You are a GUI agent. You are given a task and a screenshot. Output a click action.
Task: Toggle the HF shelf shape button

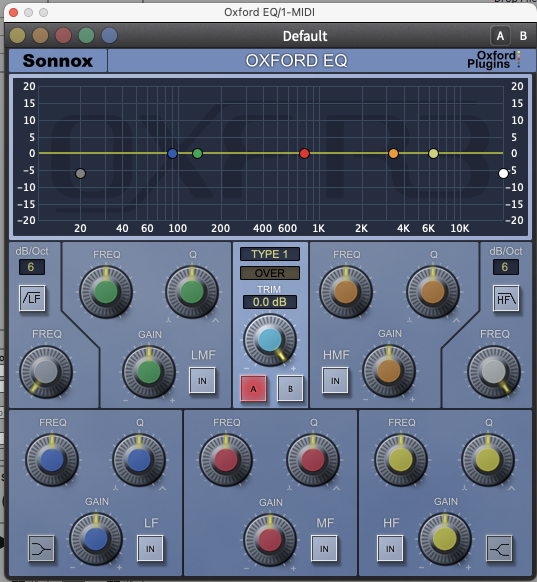click(x=499, y=548)
